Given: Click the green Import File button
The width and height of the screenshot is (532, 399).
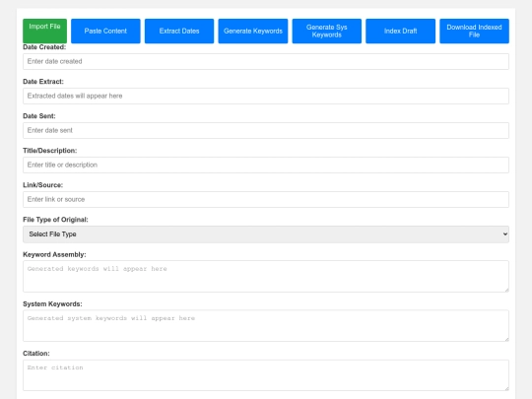Looking at the screenshot, I should pos(44,31).
